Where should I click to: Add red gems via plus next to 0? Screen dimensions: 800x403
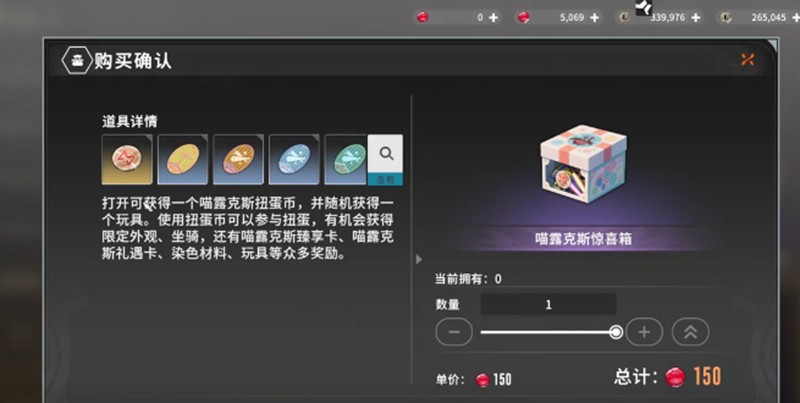coord(493,17)
